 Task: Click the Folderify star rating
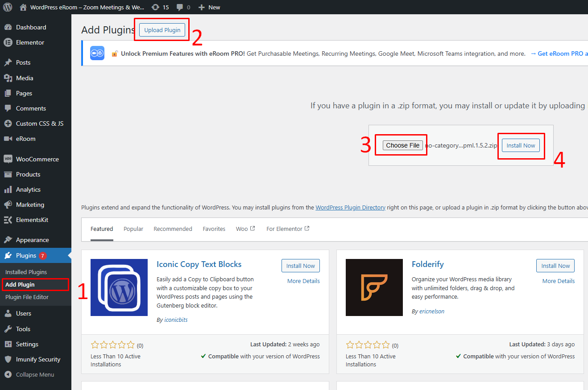coord(368,345)
